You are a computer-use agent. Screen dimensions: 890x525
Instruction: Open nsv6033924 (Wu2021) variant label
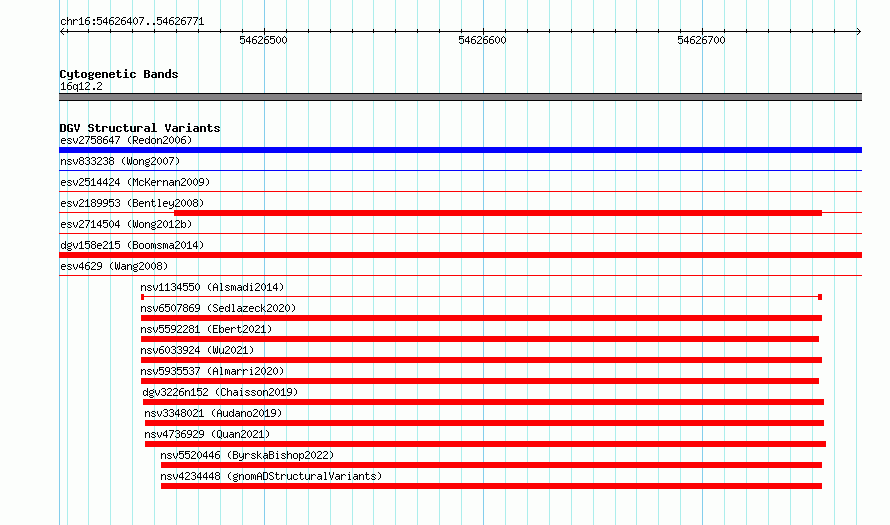pos(198,350)
